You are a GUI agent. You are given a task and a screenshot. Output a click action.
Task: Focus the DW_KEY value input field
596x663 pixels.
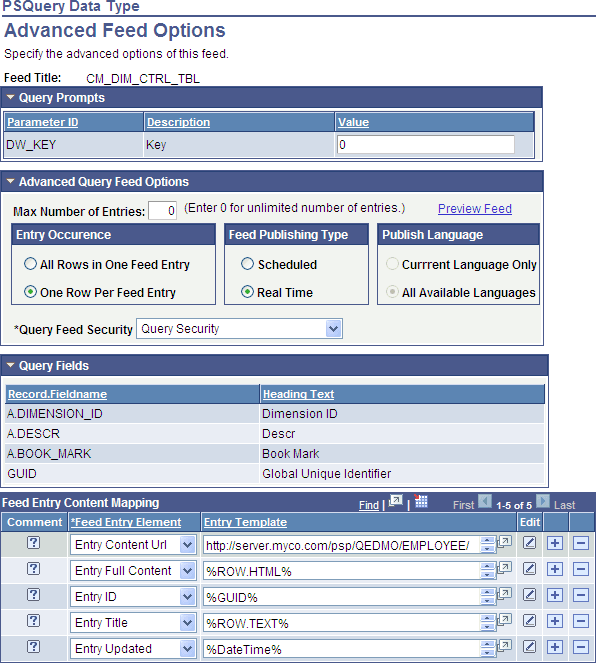click(426, 145)
